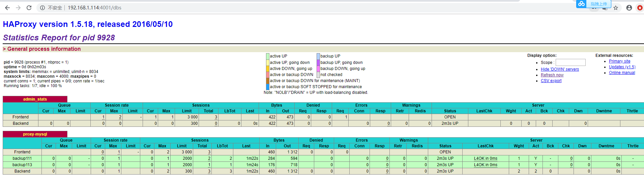The height and width of the screenshot is (184, 644).
Task: Click backup113 L4OK in 0ms LastChk cell
Action: click(486, 165)
